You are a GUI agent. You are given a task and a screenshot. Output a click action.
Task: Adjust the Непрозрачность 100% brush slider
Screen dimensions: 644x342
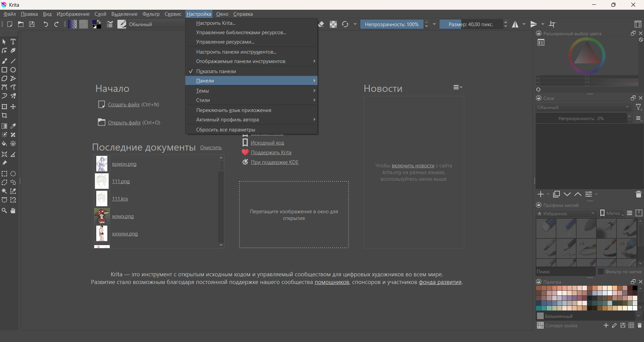391,24
